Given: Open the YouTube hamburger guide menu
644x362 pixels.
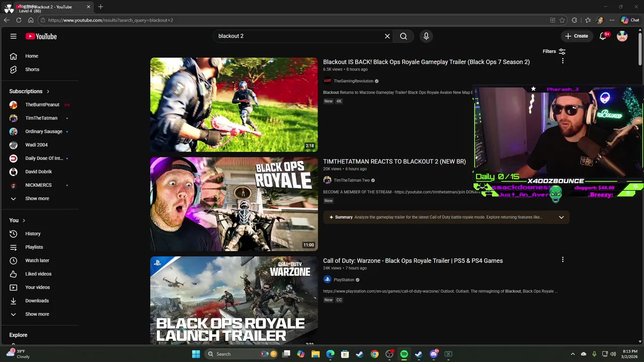Looking at the screenshot, I should 14,36.
